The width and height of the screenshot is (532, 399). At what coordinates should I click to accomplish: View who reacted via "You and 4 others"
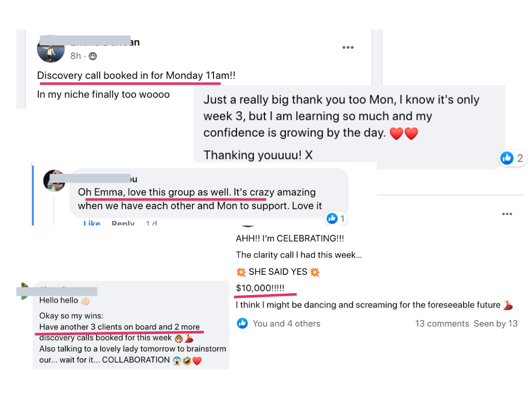pyautogui.click(x=286, y=324)
